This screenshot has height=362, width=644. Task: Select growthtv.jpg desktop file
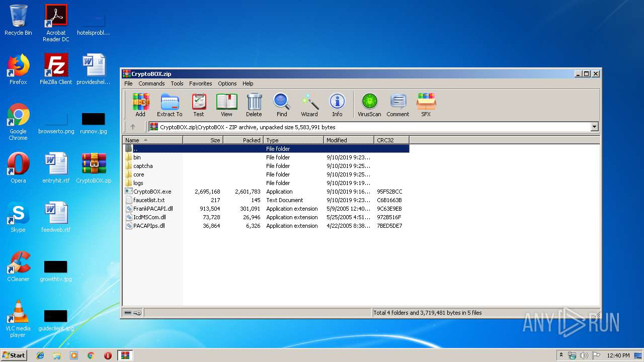56,271
